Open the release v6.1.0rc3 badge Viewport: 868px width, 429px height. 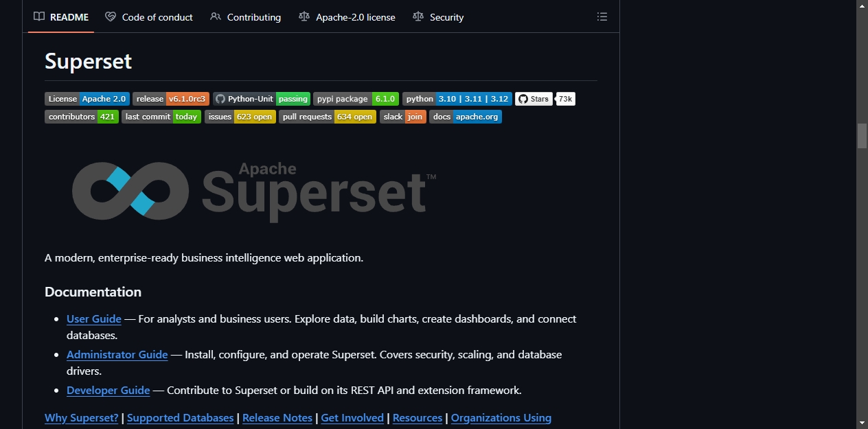click(171, 99)
